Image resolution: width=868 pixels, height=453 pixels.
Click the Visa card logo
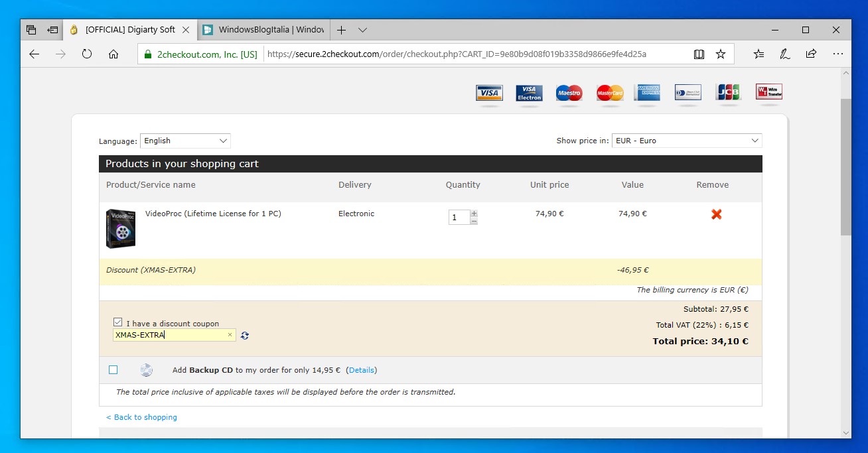pos(489,93)
